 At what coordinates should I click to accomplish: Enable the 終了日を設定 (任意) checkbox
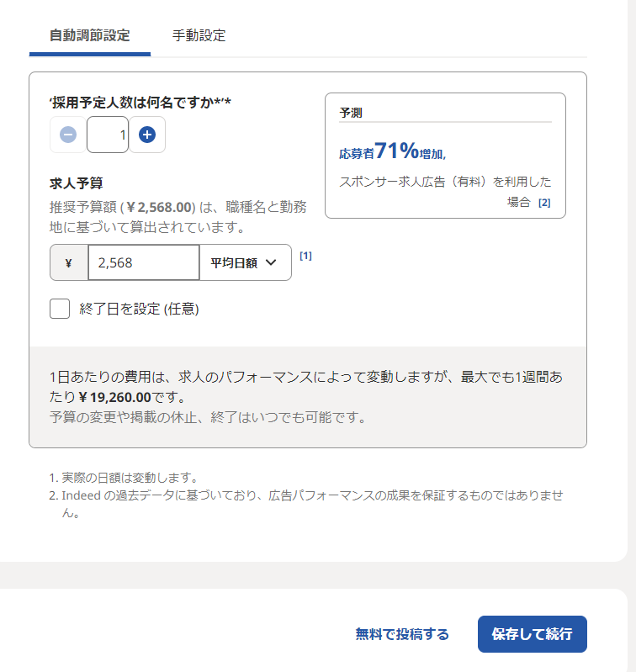click(60, 309)
